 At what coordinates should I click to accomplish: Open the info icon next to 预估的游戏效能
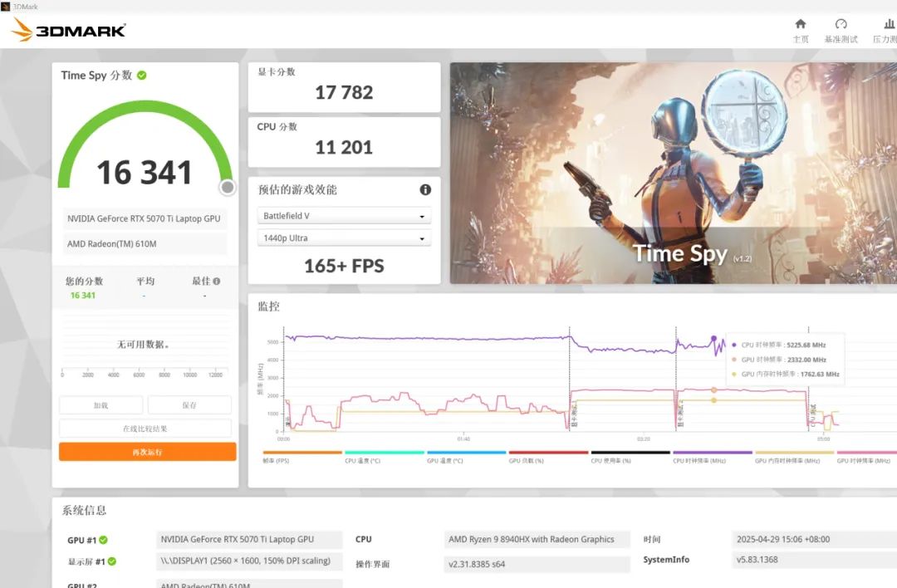[x=425, y=190]
